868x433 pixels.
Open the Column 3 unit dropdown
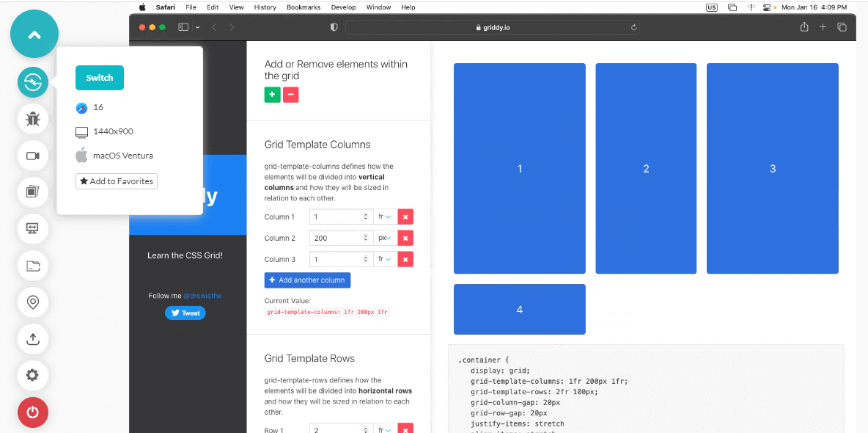pos(385,259)
